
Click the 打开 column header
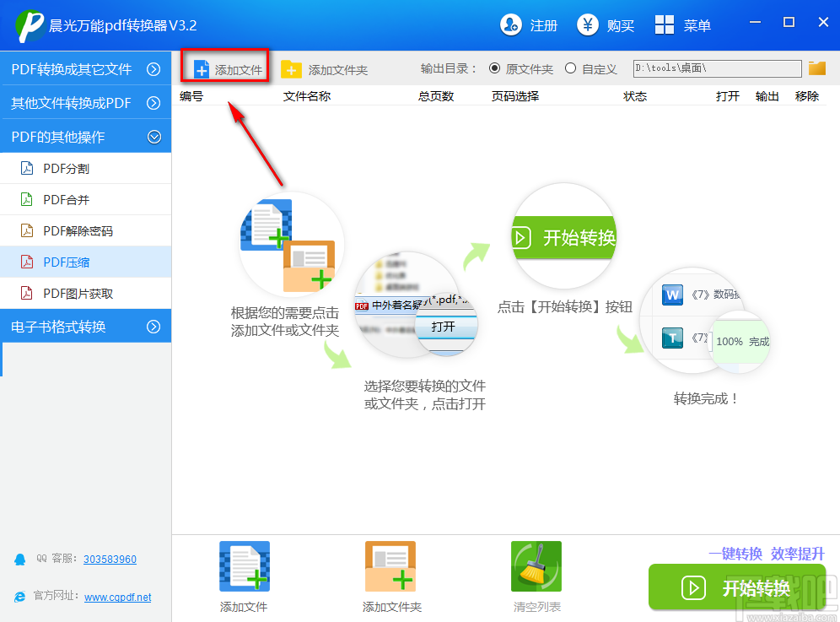click(728, 96)
